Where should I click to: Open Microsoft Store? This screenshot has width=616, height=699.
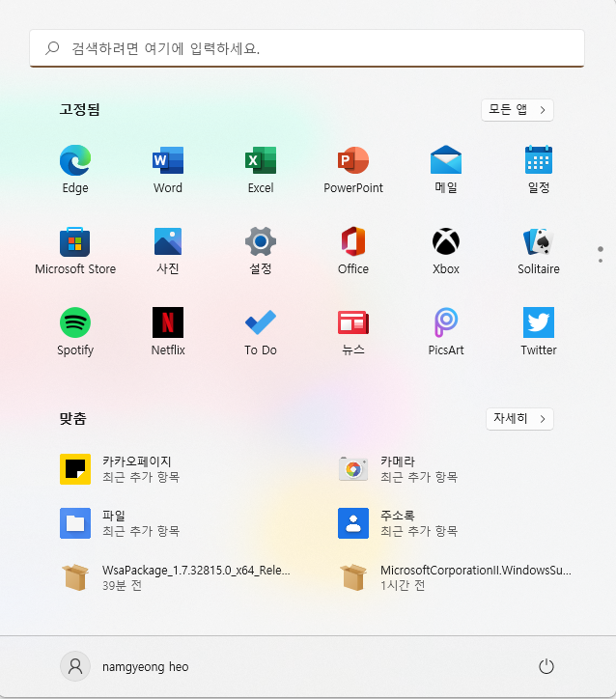coord(75,250)
